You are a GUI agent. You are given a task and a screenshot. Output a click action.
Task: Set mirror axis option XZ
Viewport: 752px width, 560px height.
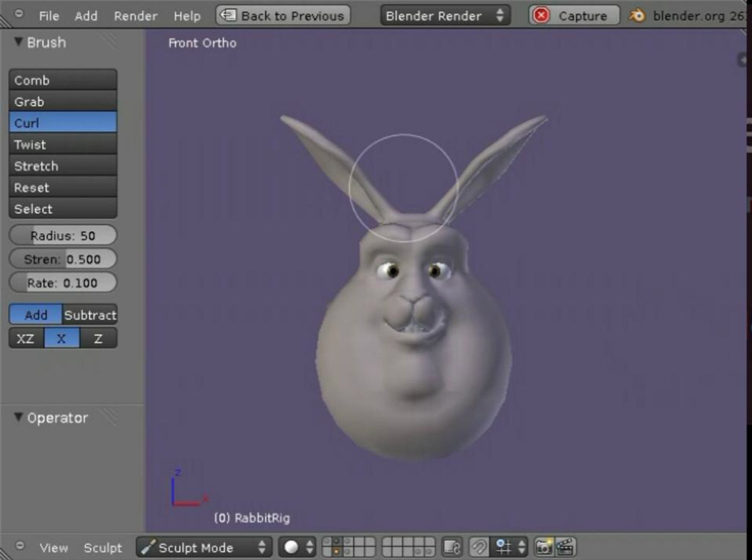[x=26, y=338]
